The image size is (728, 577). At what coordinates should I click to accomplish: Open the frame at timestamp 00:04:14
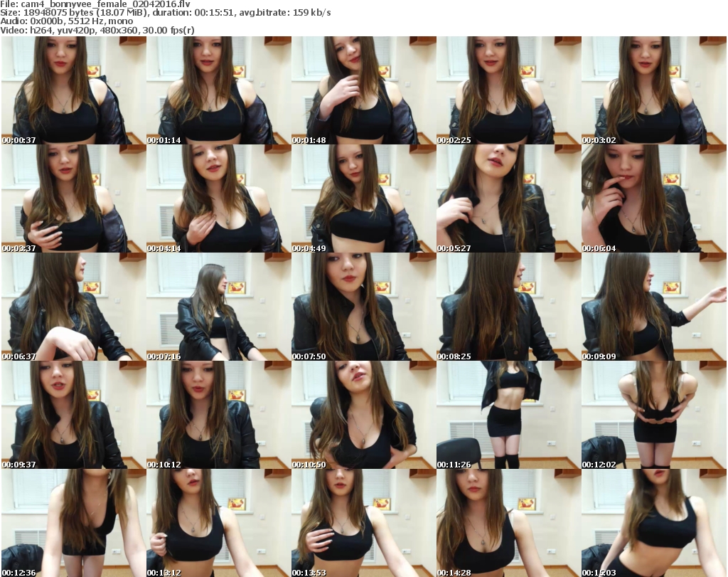pos(219,198)
